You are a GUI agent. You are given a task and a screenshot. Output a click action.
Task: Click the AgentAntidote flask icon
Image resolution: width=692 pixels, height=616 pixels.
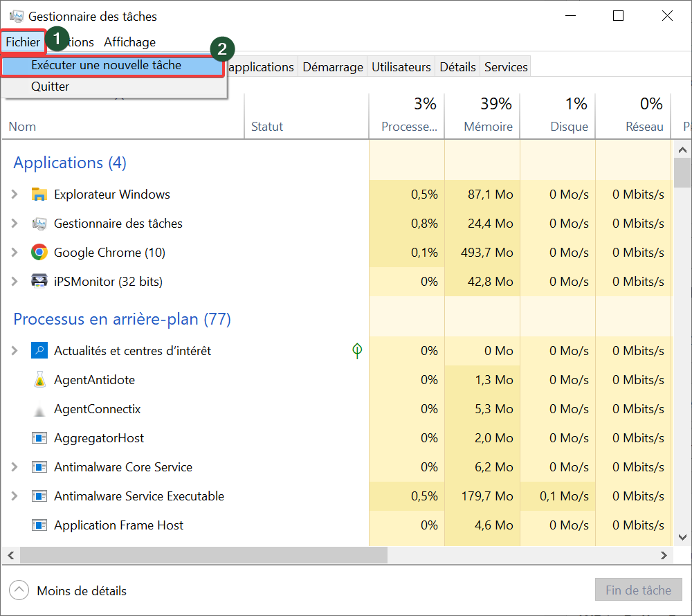tap(39, 380)
